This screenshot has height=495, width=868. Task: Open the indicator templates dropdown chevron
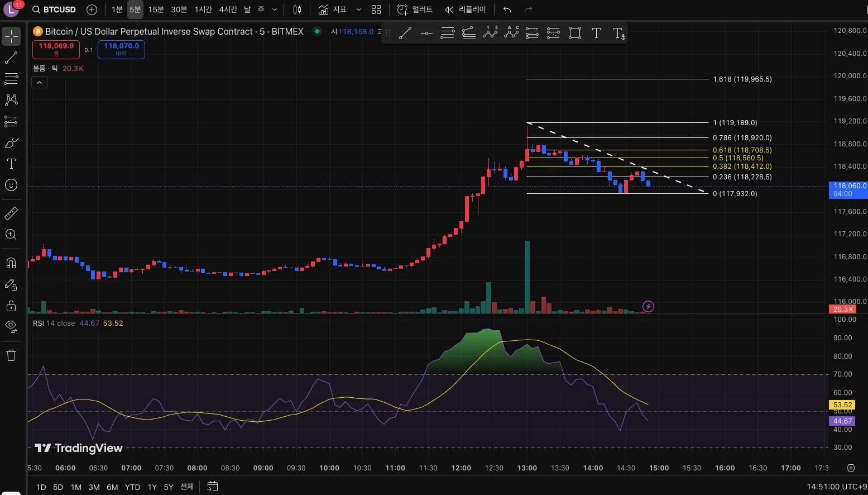pos(359,9)
